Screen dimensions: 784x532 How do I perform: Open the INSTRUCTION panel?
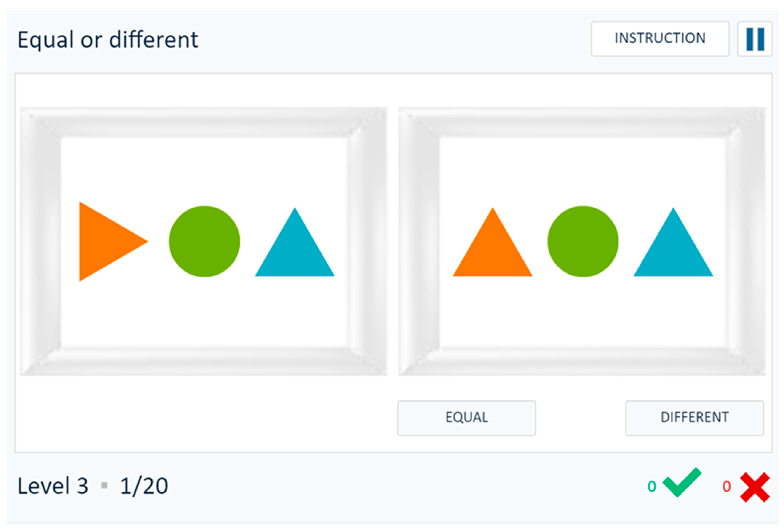660,39
